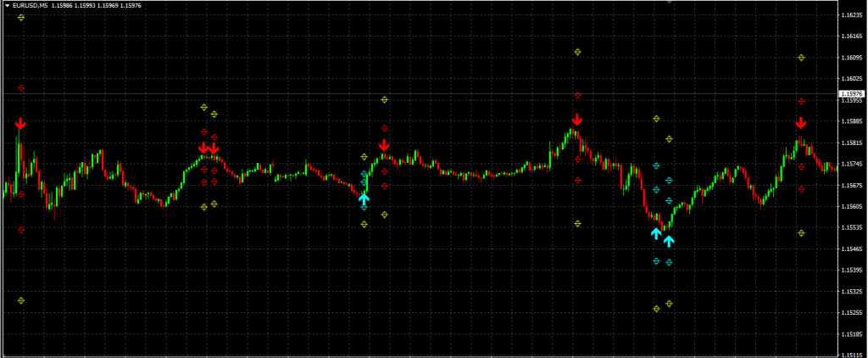
Task: Select the left cyan buy arrow at the lowest low
Action: pos(656,233)
